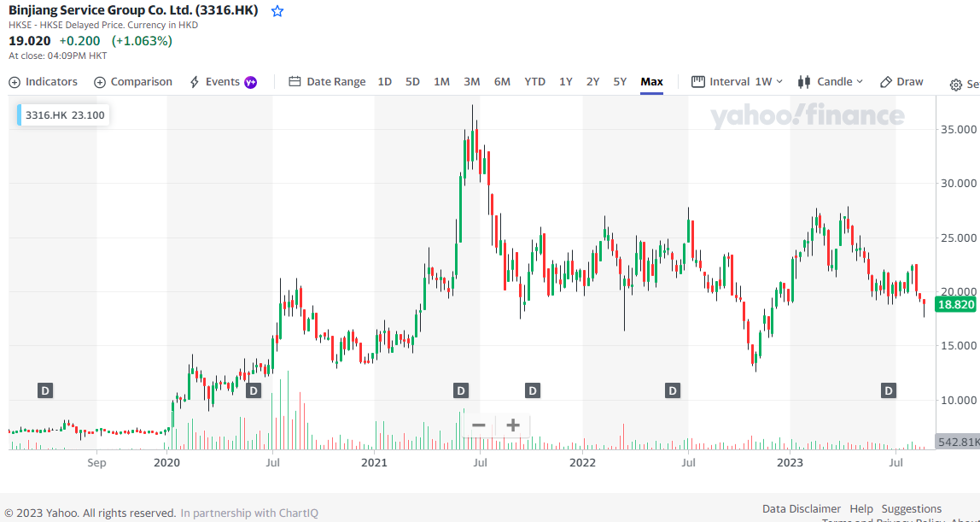
Task: Click dividend marker before Jul 2023
Action: (889, 391)
